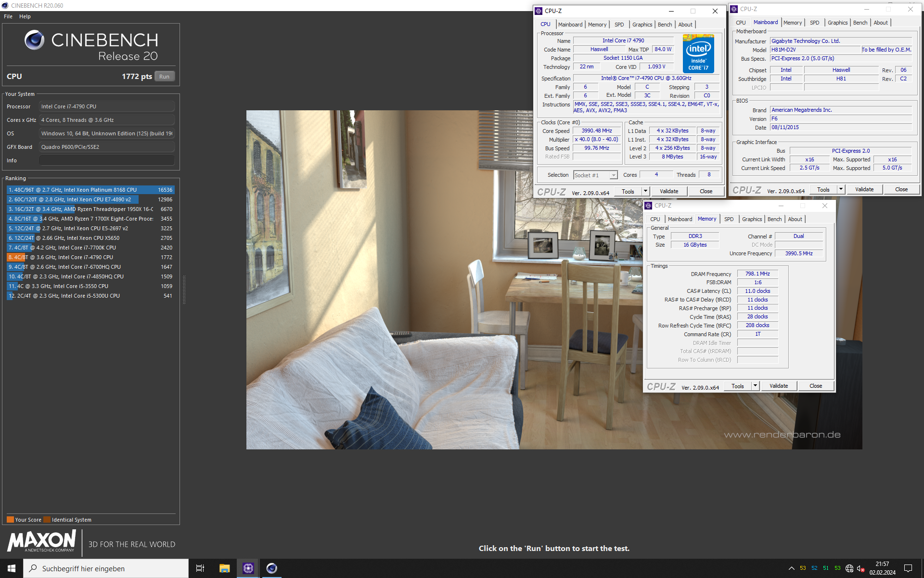
Task: Click the Cinebench taskbar icon
Action: pos(271,568)
